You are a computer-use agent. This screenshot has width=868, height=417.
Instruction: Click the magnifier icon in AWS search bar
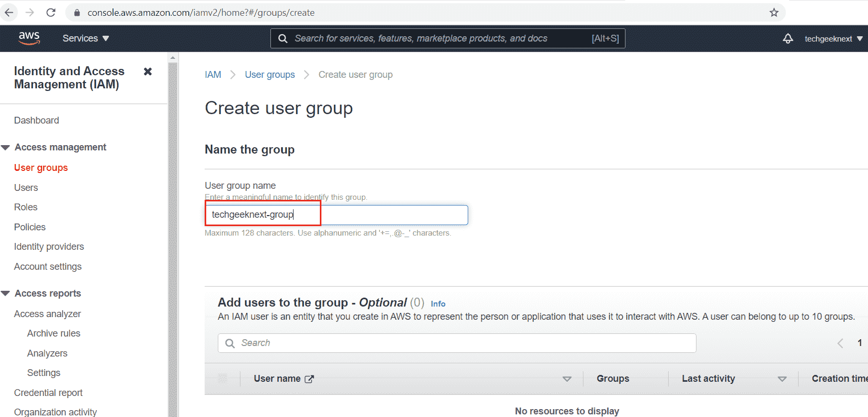(x=282, y=38)
